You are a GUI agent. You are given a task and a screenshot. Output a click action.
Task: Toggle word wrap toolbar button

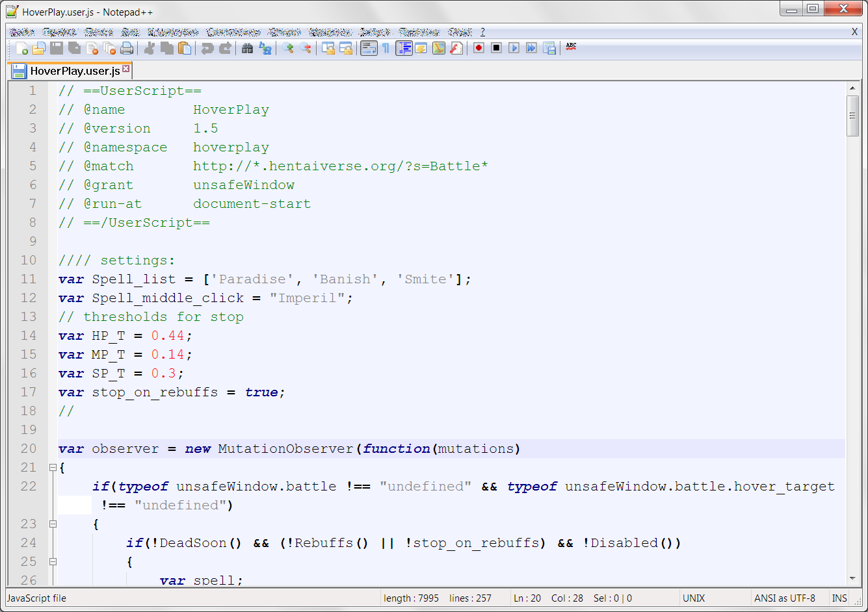tap(369, 48)
